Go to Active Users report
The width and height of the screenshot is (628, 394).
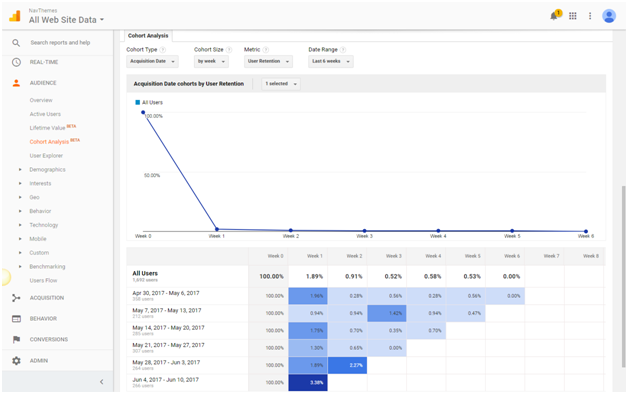[45, 114]
